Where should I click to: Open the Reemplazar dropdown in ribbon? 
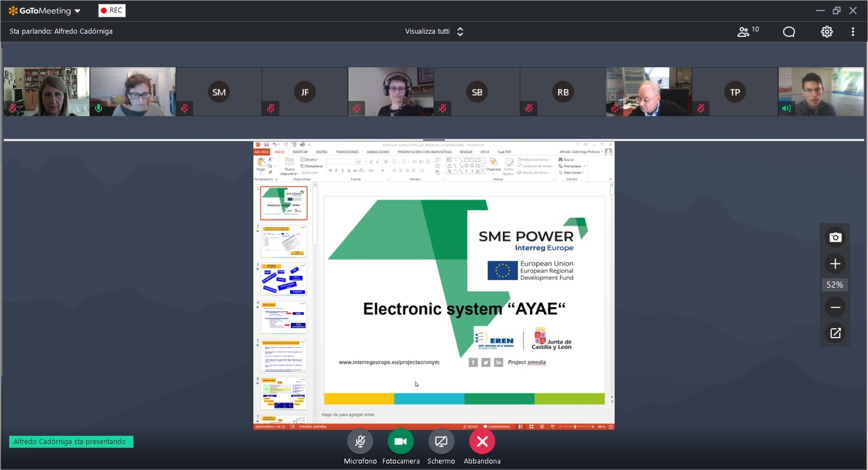click(572, 166)
